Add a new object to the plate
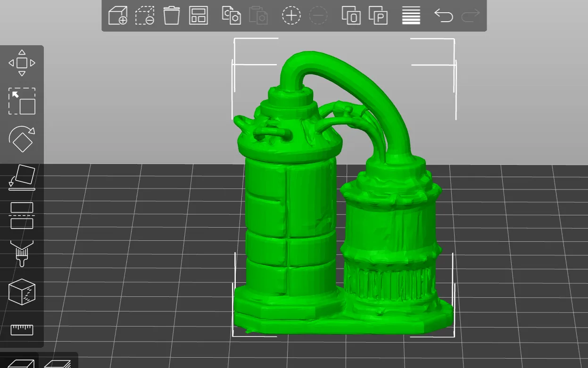588x368 pixels. [x=117, y=15]
